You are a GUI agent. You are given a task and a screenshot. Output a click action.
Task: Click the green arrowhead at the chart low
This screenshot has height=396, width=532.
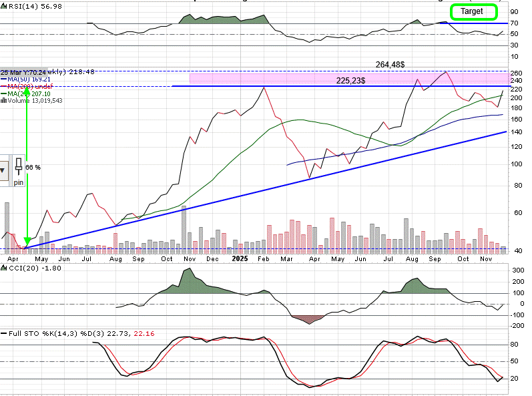[x=27, y=241]
